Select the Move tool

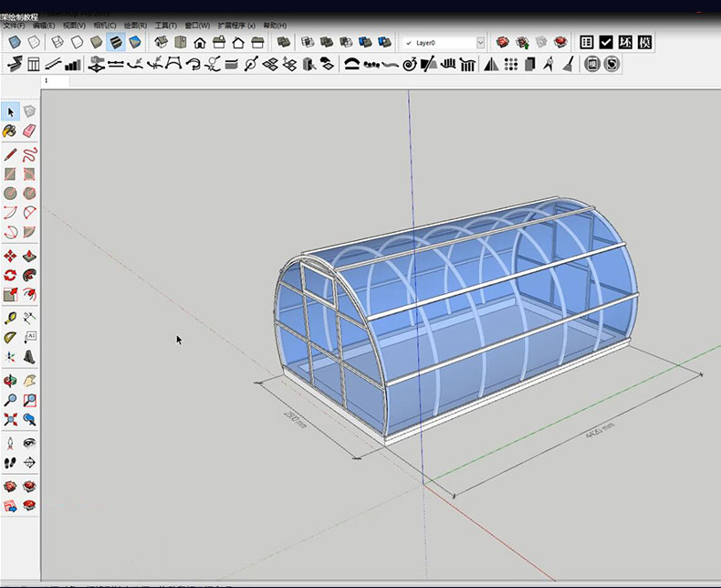point(10,256)
